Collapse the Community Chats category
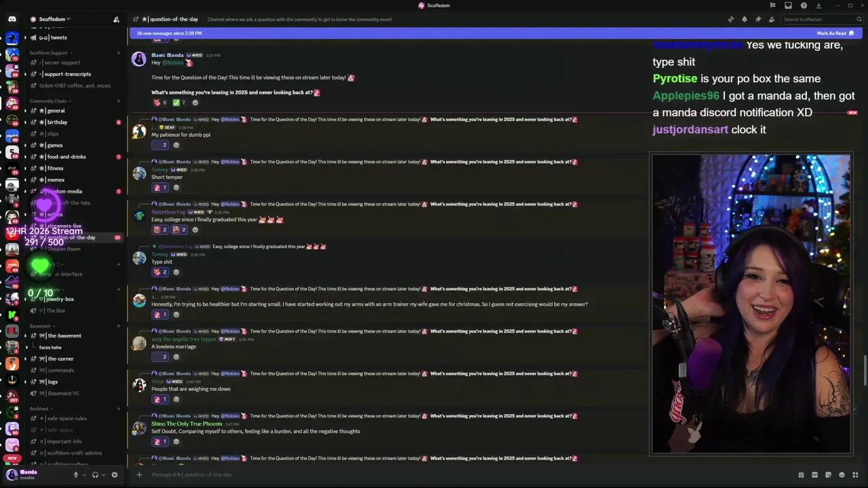 pyautogui.click(x=50, y=101)
